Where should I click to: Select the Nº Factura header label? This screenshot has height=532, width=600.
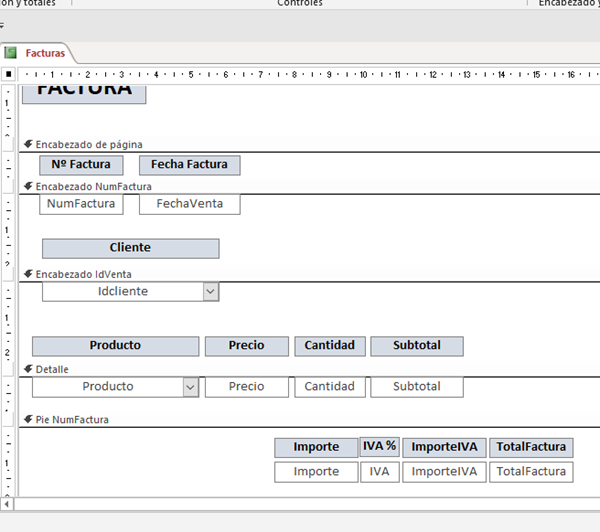(81, 165)
